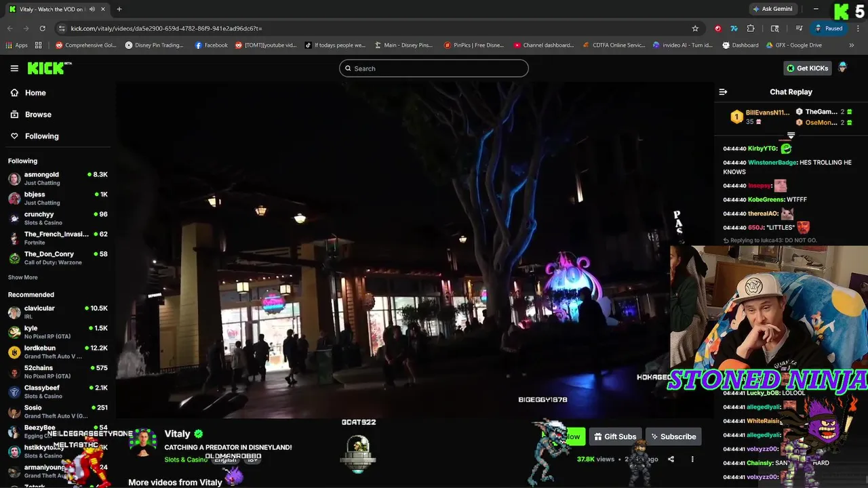Open recommended channel kyle
The image size is (868, 488).
[x=58, y=332]
